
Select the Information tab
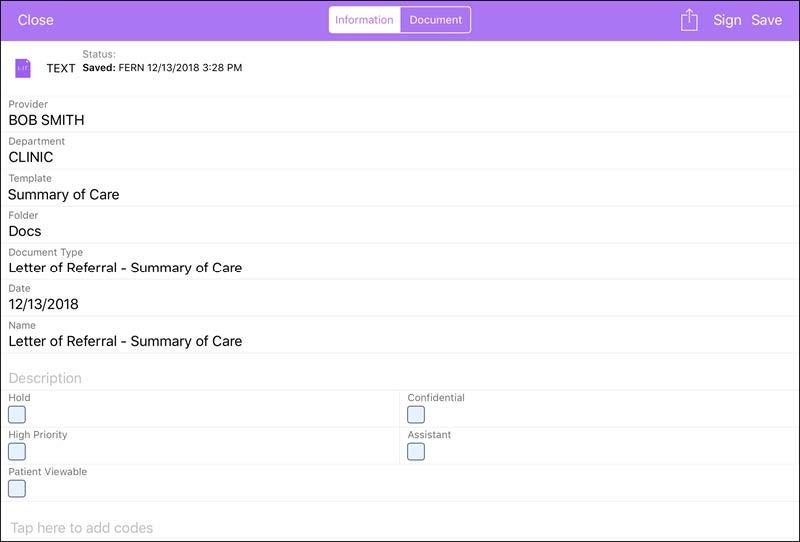tap(364, 20)
